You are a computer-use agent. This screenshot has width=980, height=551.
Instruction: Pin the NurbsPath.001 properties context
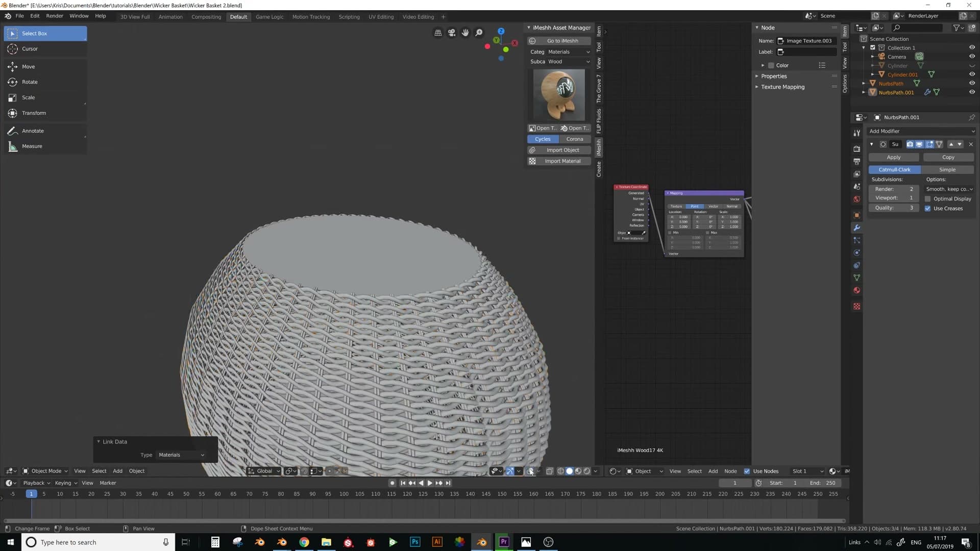click(972, 117)
